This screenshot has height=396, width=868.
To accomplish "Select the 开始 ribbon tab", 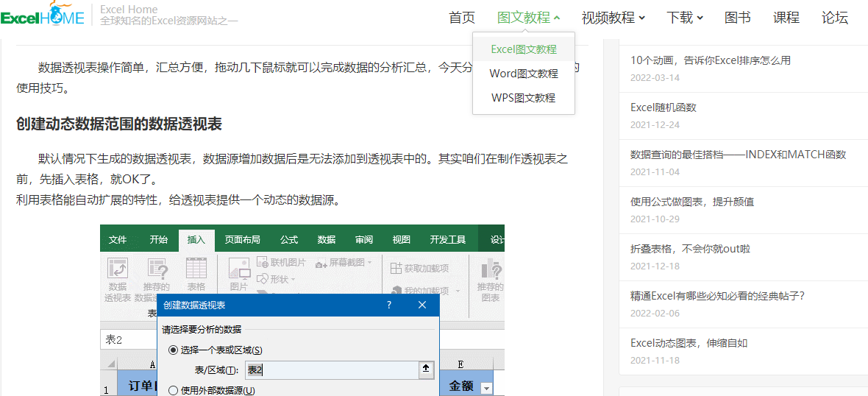I will 158,240.
